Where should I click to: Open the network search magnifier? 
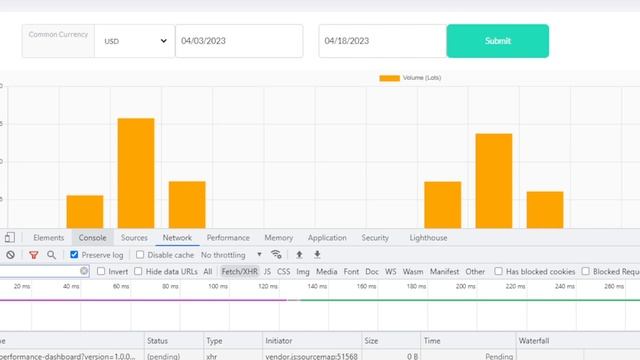click(51, 255)
